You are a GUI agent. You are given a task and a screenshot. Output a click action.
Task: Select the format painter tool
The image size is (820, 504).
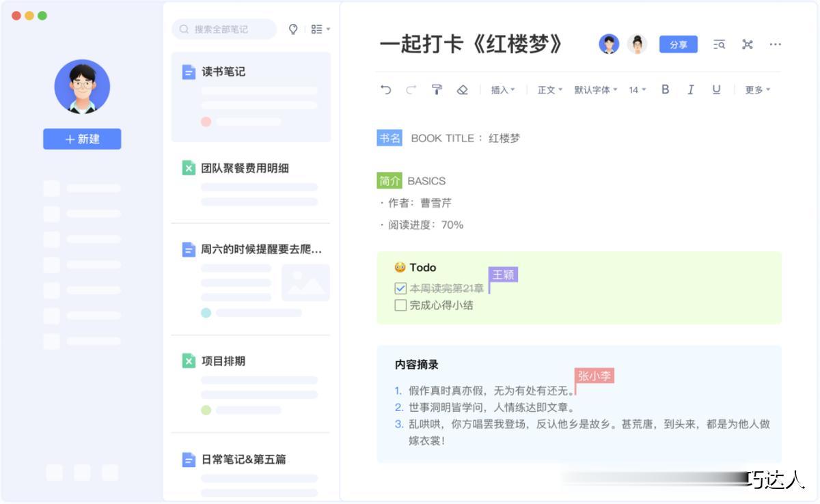pos(437,89)
